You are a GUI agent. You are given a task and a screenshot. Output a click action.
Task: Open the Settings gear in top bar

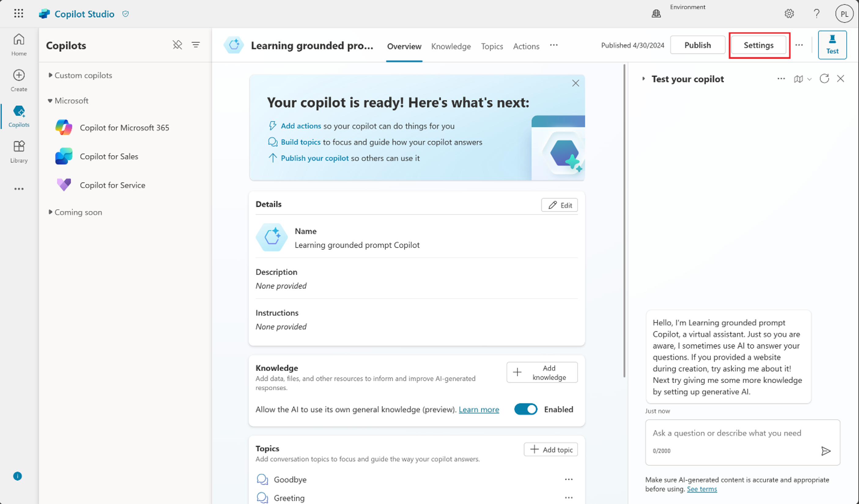789,14
